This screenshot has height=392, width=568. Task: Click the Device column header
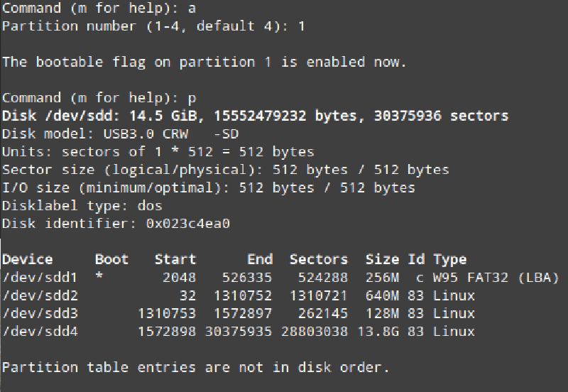coord(28,259)
